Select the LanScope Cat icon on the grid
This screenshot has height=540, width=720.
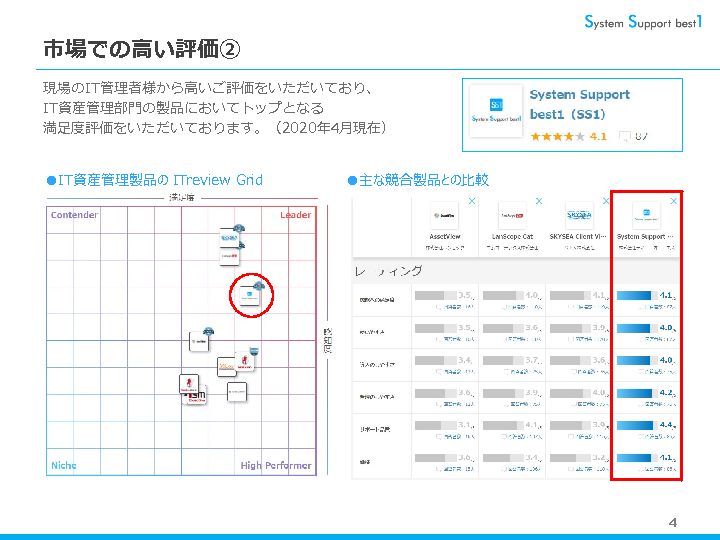coord(229,256)
